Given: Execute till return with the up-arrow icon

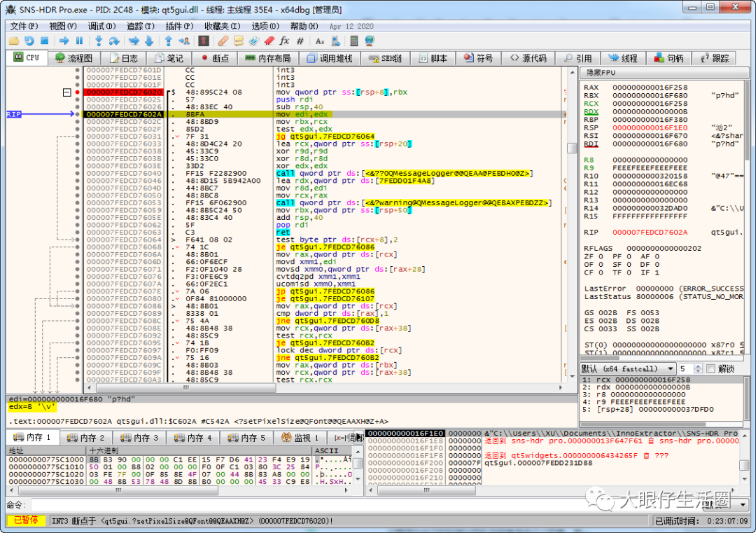Looking at the screenshot, I should (168, 41).
